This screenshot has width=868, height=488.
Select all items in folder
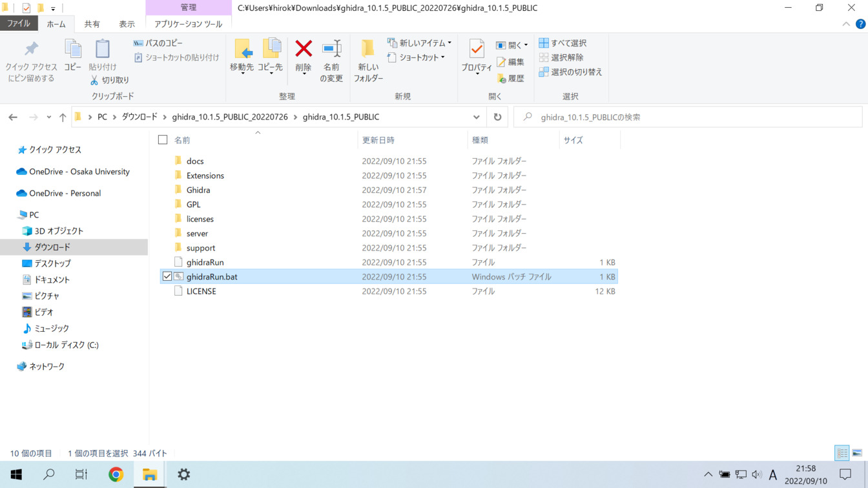point(563,43)
